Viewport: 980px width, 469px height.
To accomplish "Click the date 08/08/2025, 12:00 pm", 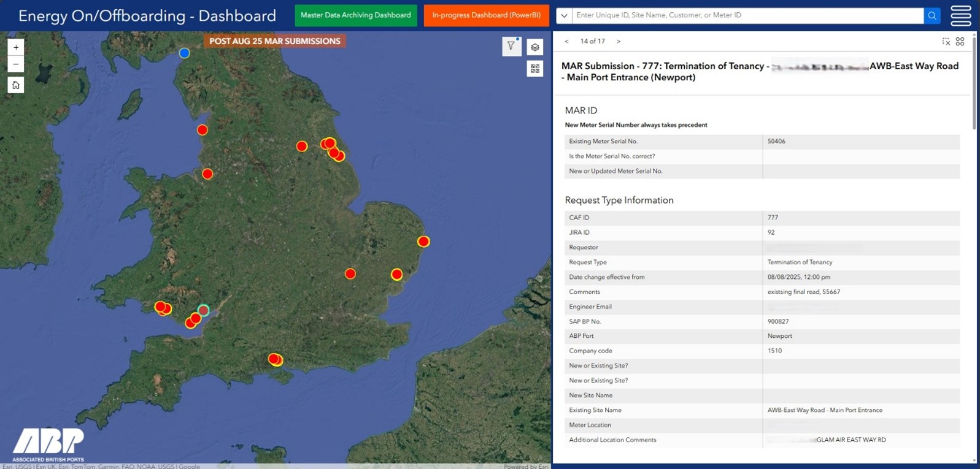I will click(798, 277).
